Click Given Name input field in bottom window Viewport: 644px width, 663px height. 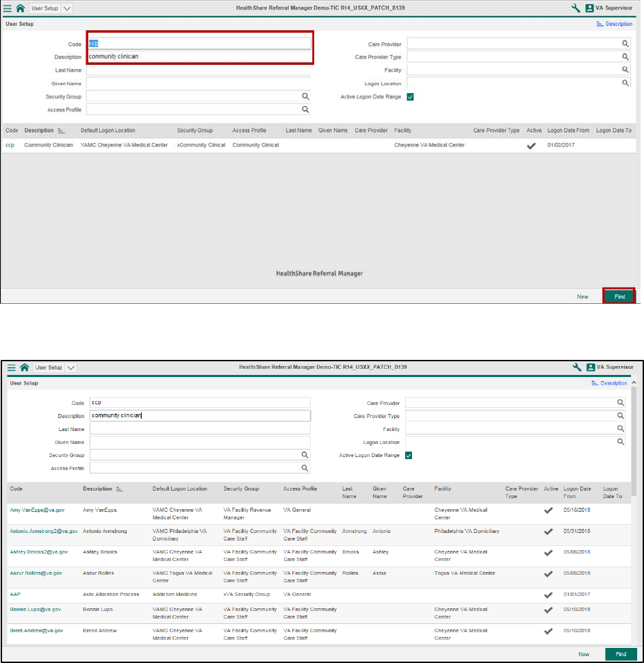(x=200, y=442)
